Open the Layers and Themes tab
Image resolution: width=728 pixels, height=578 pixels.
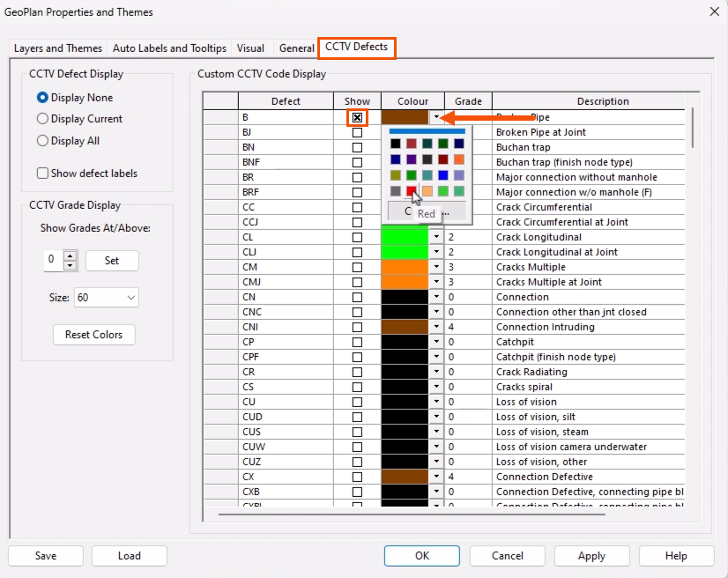click(x=57, y=48)
